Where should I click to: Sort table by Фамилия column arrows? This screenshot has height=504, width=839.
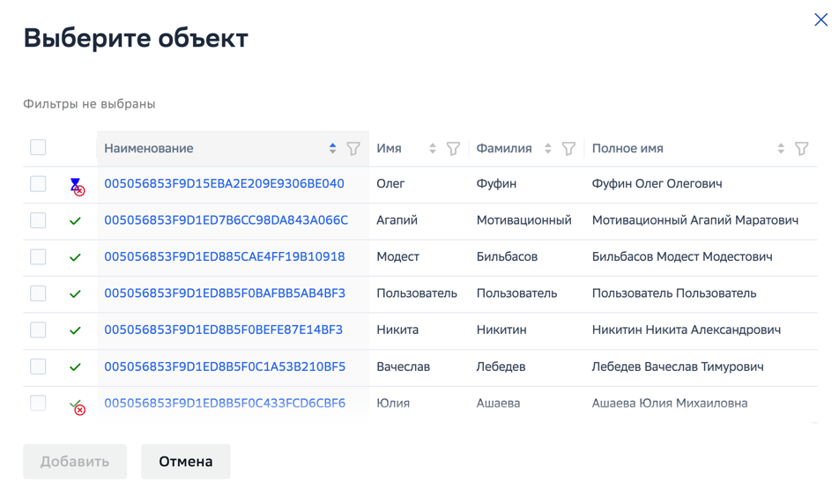548,148
